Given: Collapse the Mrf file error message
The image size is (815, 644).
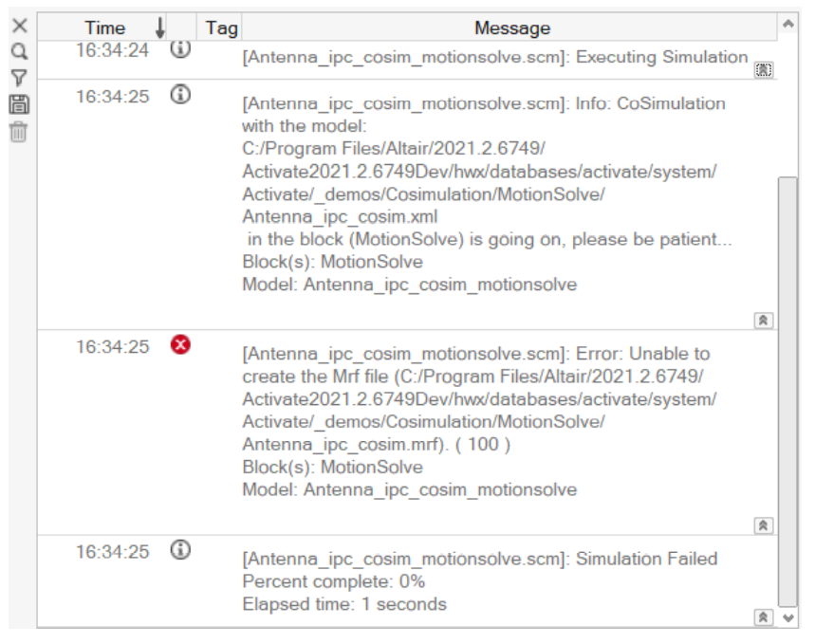Looking at the screenshot, I should click(764, 525).
